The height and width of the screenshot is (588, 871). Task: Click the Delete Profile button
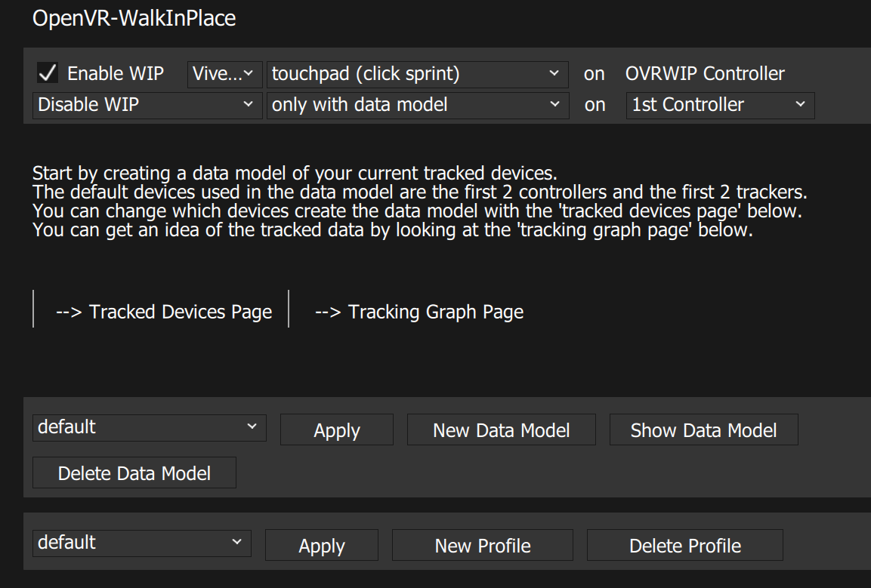(685, 545)
